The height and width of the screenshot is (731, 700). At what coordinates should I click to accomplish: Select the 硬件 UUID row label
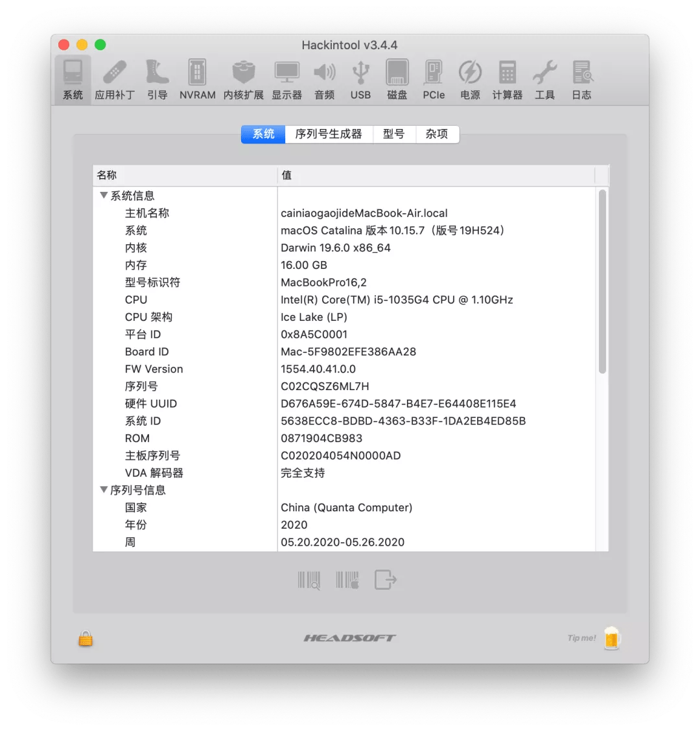pyautogui.click(x=151, y=403)
